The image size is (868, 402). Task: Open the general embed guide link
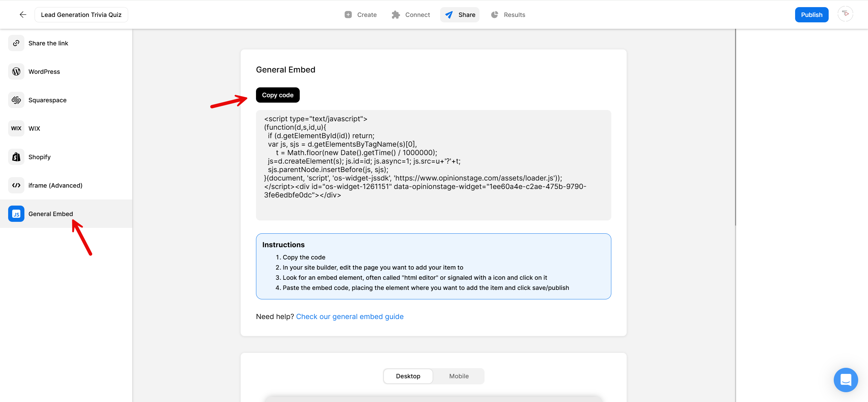[x=350, y=316]
